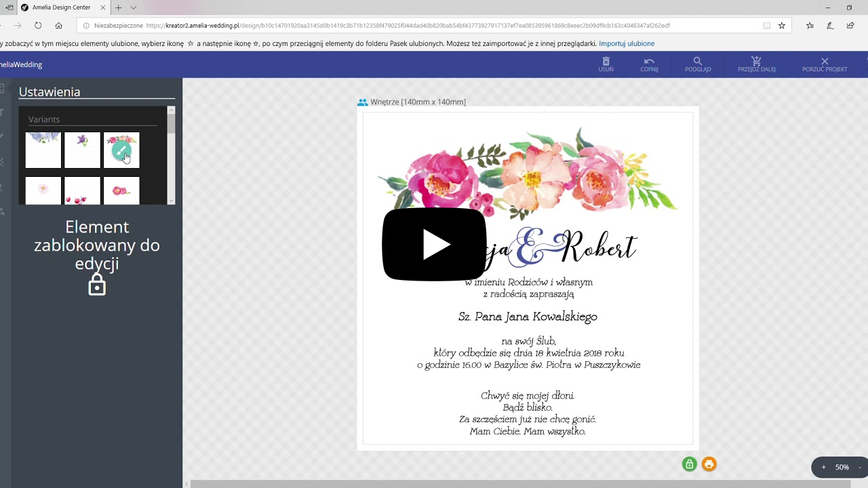The height and width of the screenshot is (488, 868).
Task: Click the orange print icon below canvas
Action: (709, 464)
